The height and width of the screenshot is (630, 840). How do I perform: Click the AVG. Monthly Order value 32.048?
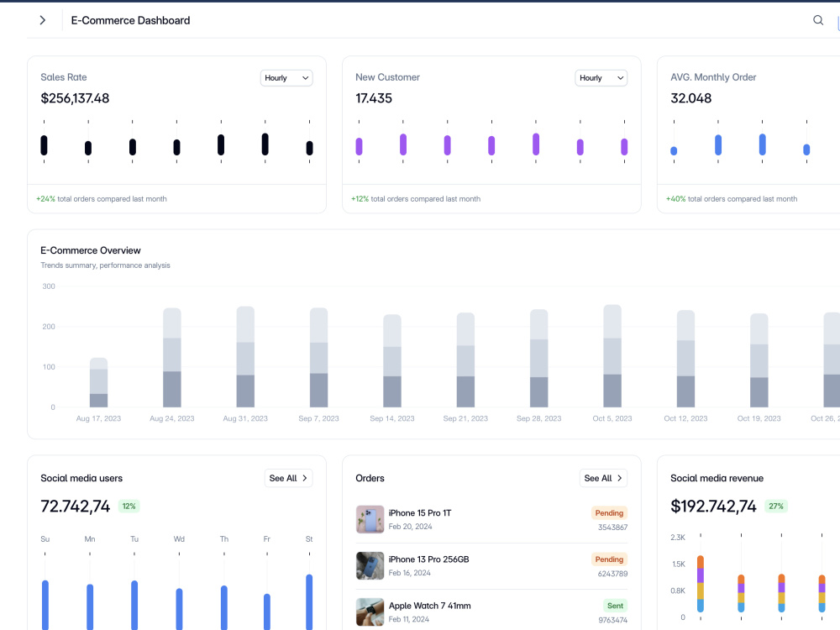click(x=691, y=98)
